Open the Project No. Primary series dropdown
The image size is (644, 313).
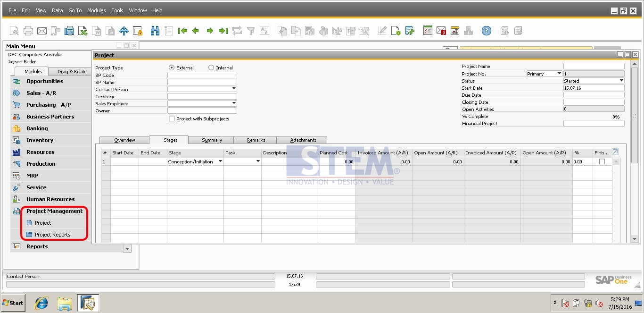[559, 74]
